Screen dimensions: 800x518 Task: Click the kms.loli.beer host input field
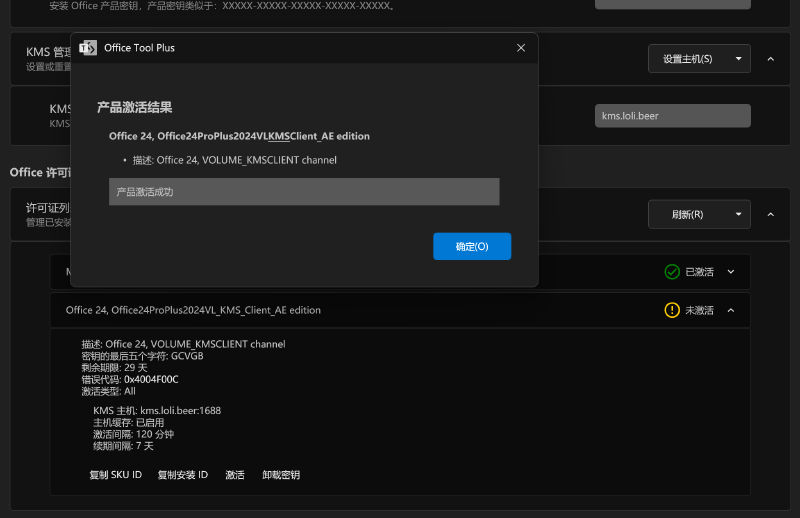[x=672, y=116]
